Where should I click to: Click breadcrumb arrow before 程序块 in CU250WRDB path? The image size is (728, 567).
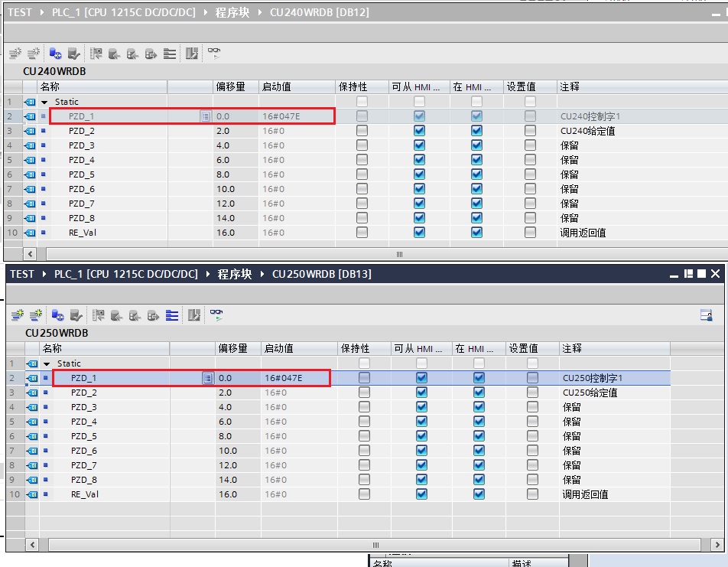coord(208,274)
